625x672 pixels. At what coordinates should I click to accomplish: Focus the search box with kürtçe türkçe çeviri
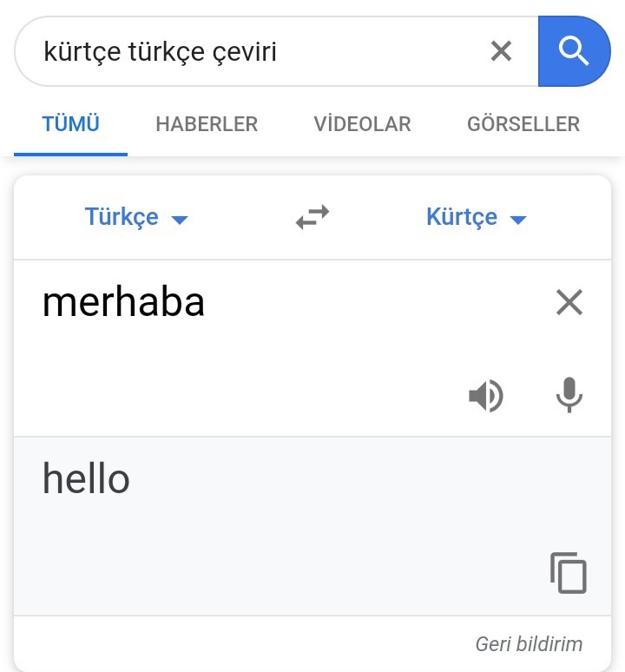click(x=252, y=51)
